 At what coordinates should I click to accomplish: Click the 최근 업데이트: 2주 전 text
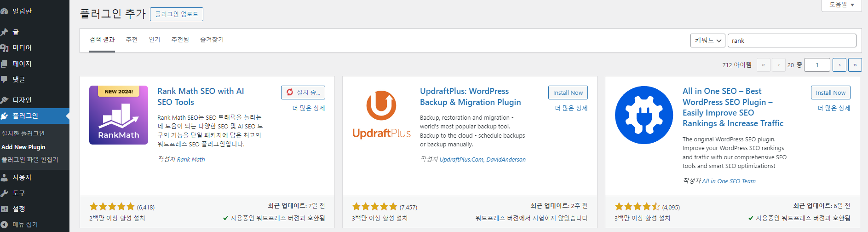click(559, 206)
